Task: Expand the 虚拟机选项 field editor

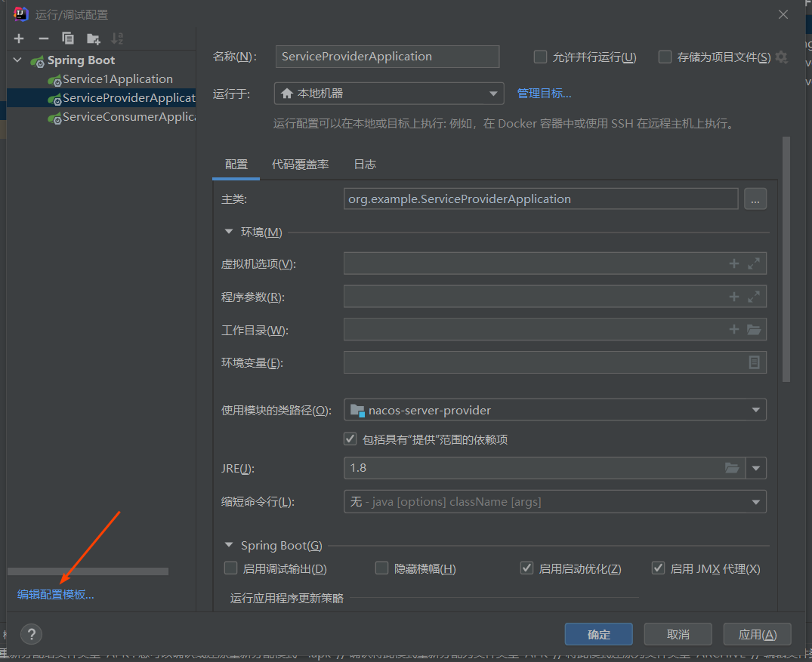Action: click(x=754, y=263)
